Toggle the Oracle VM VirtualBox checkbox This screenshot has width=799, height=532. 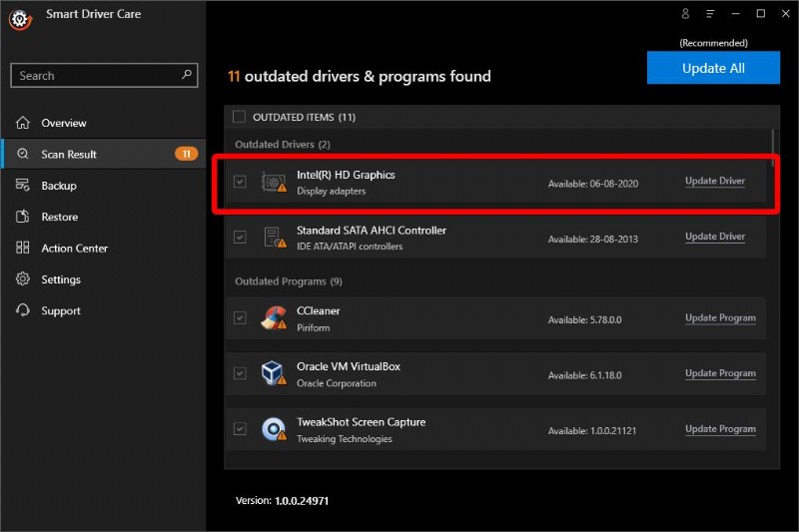[x=240, y=373]
